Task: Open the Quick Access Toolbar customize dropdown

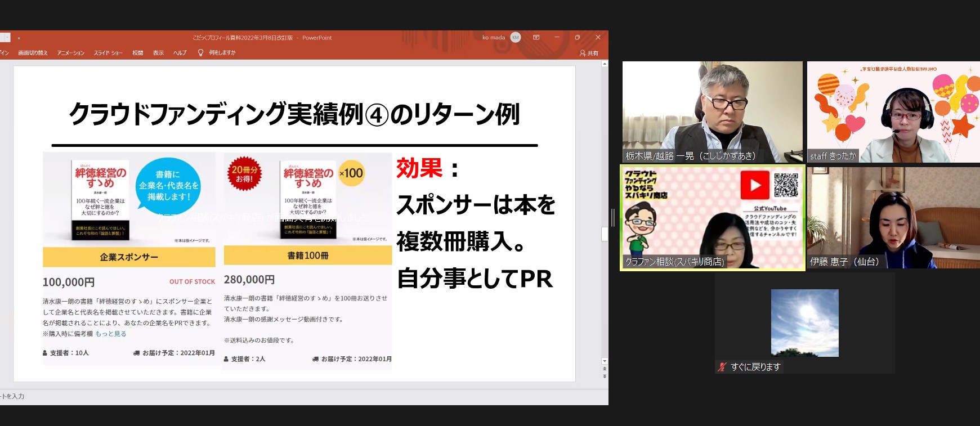Action: pos(19,38)
